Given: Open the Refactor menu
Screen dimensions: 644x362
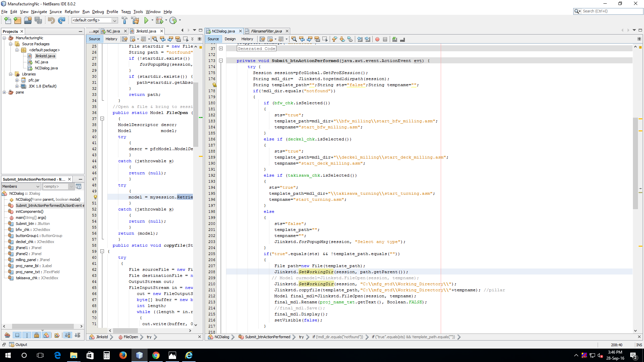Looking at the screenshot, I should tap(72, 12).
